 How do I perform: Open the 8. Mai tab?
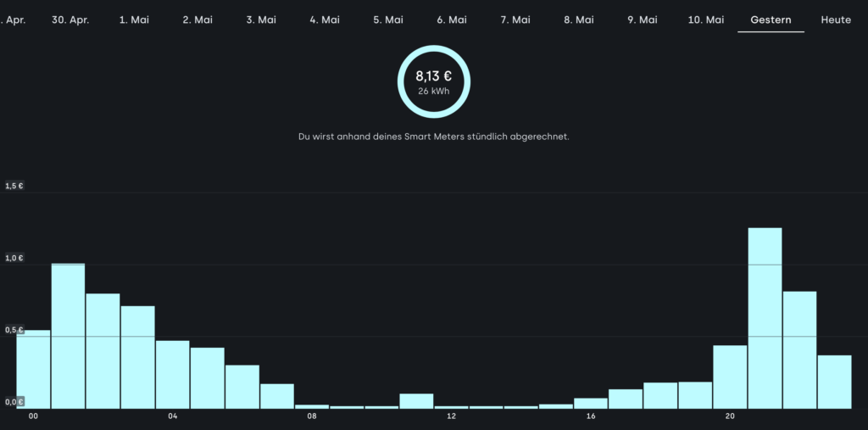(x=579, y=20)
